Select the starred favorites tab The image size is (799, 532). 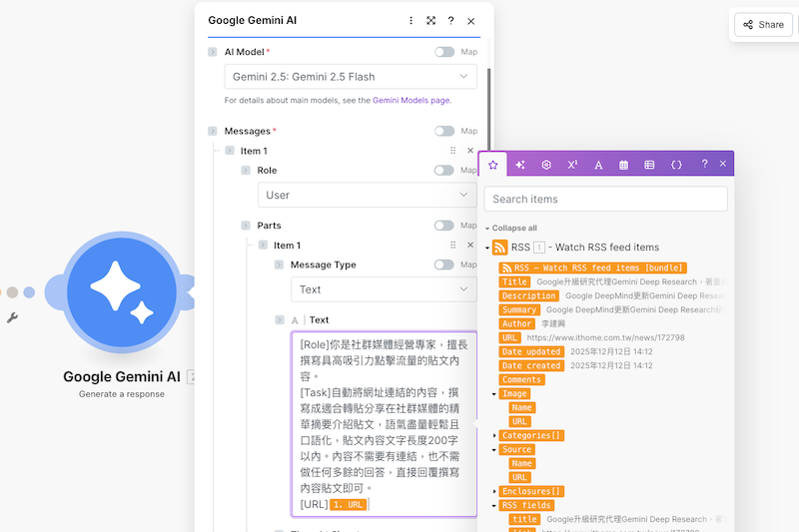click(x=493, y=164)
